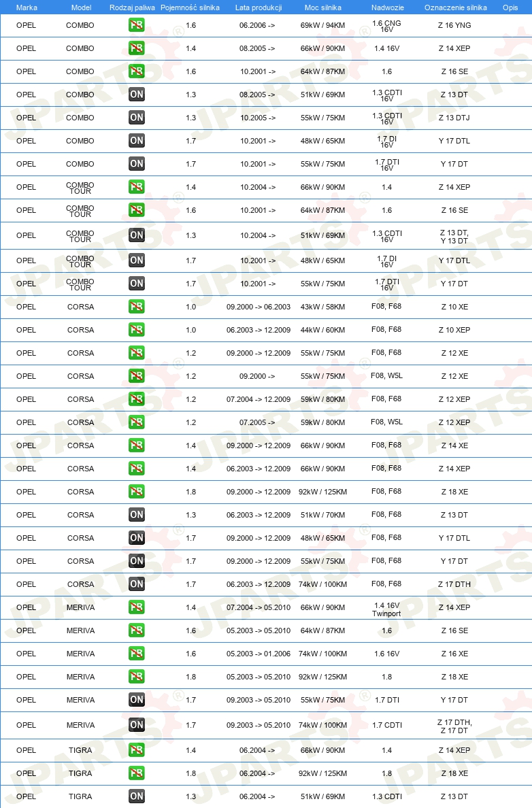Click the Opis column header
The width and height of the screenshot is (532, 808).
pyautogui.click(x=510, y=7)
